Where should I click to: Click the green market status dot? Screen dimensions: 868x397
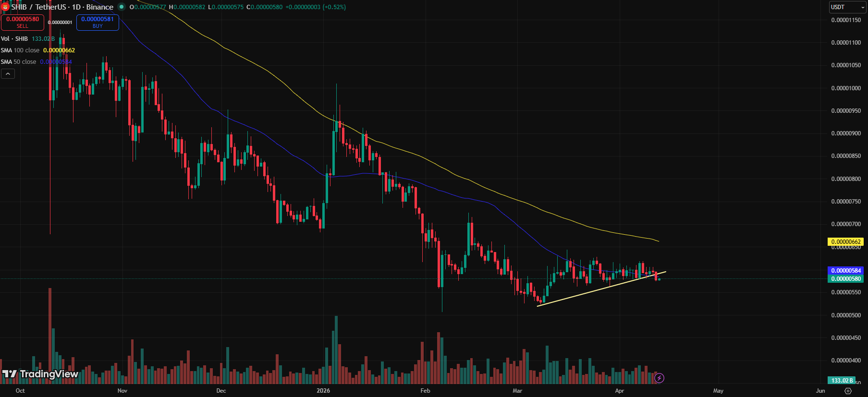122,7
